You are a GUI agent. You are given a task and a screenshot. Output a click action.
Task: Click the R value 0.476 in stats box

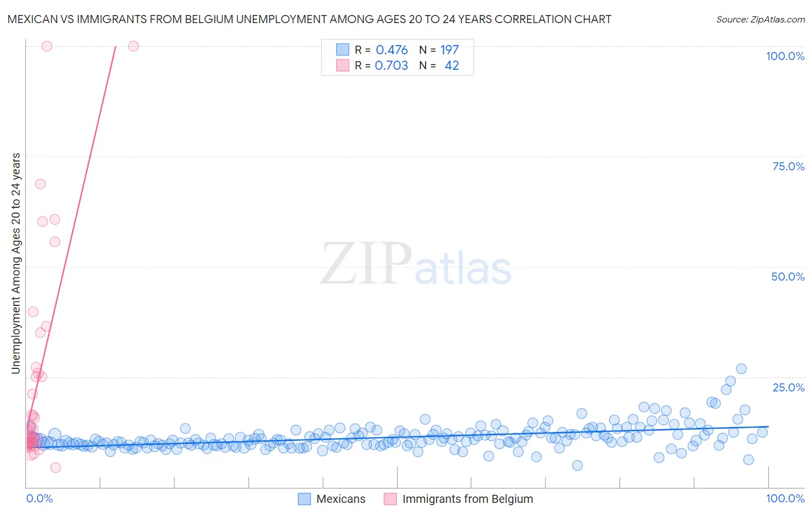coord(392,50)
